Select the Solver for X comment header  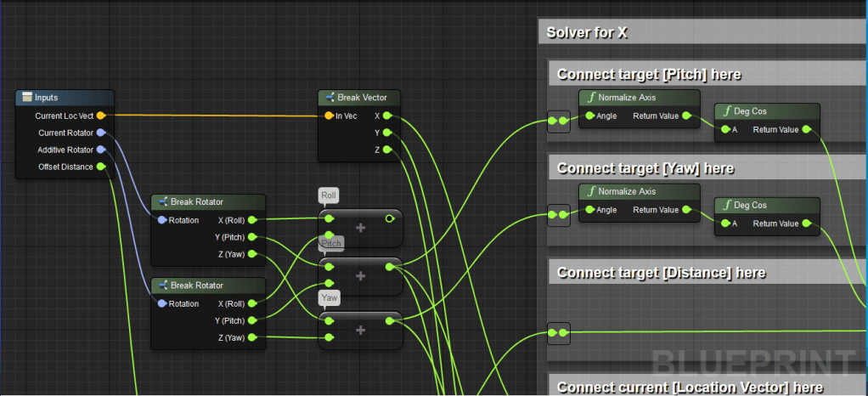586,32
